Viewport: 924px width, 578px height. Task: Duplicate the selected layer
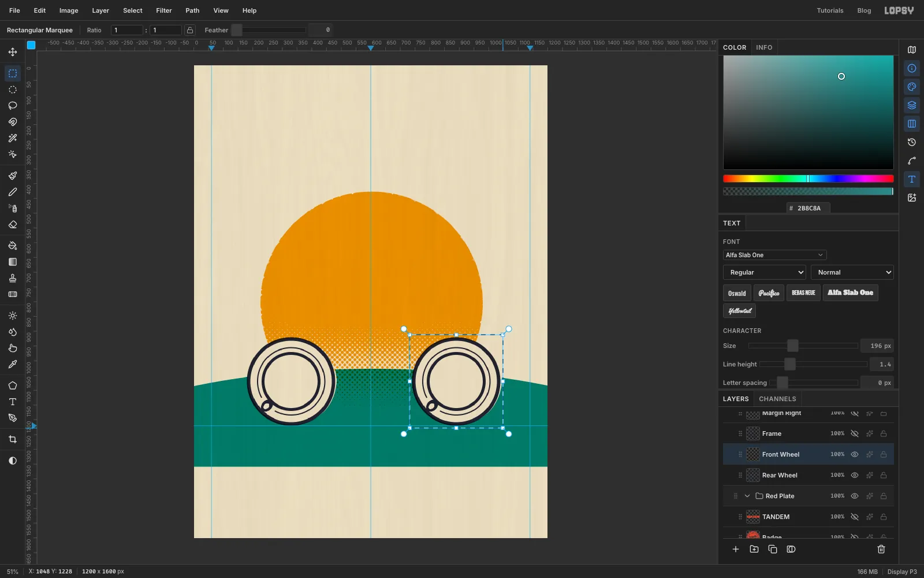click(x=773, y=549)
